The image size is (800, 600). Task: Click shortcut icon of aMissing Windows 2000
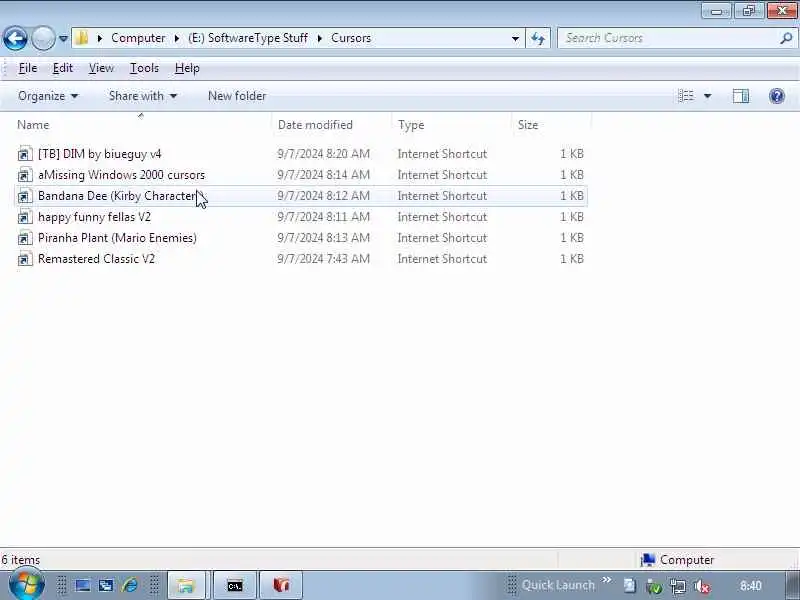coord(25,175)
